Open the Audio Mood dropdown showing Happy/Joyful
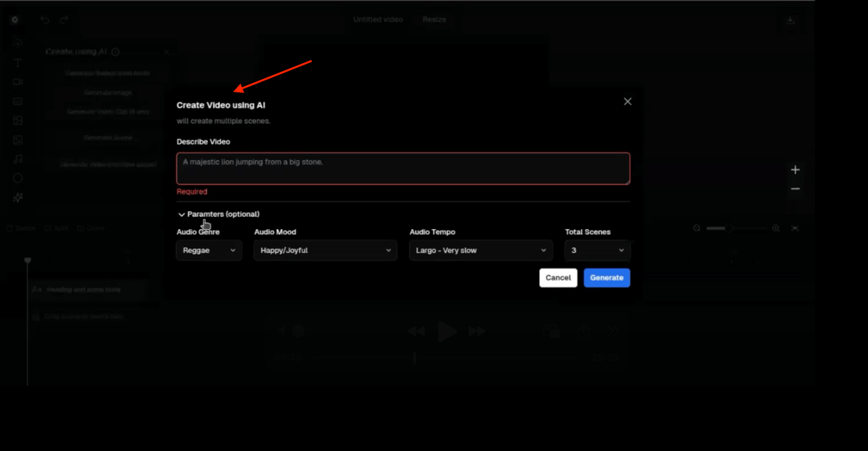The height and width of the screenshot is (451, 868). click(x=325, y=251)
